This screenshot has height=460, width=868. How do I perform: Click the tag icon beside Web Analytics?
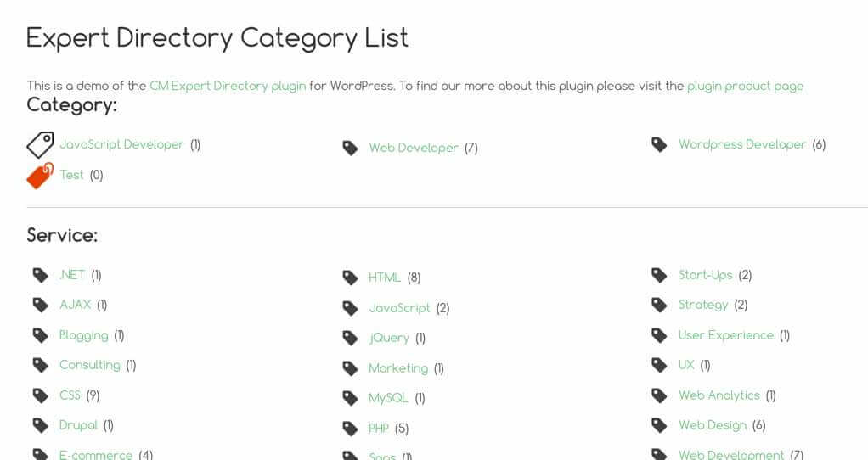click(x=659, y=395)
